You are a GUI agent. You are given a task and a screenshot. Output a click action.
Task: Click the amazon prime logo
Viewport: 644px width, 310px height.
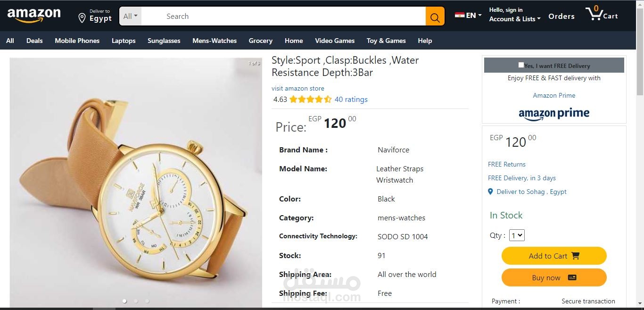pos(554,114)
